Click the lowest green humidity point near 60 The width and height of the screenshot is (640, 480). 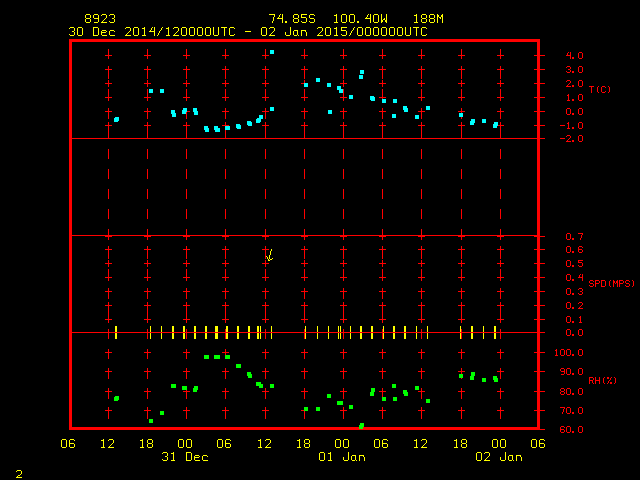[x=361, y=426]
